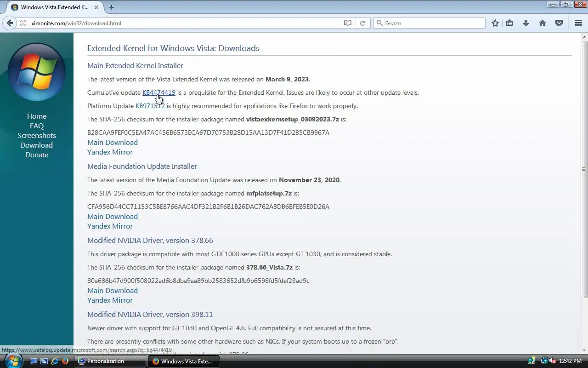588x368 pixels.
Task: Open the Firefox hamburger menu
Action: [578, 23]
